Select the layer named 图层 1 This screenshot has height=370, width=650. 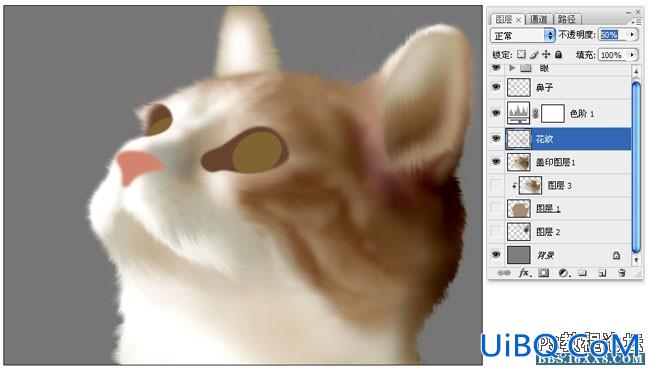[x=548, y=209]
